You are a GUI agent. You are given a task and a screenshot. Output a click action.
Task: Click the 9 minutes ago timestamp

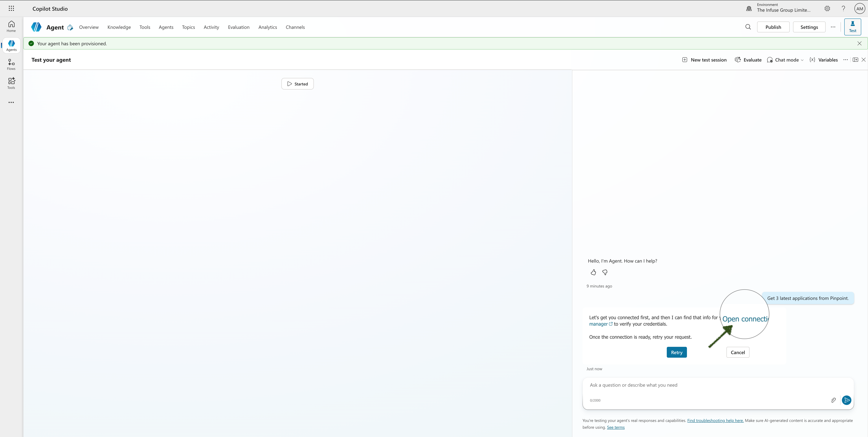coord(599,286)
